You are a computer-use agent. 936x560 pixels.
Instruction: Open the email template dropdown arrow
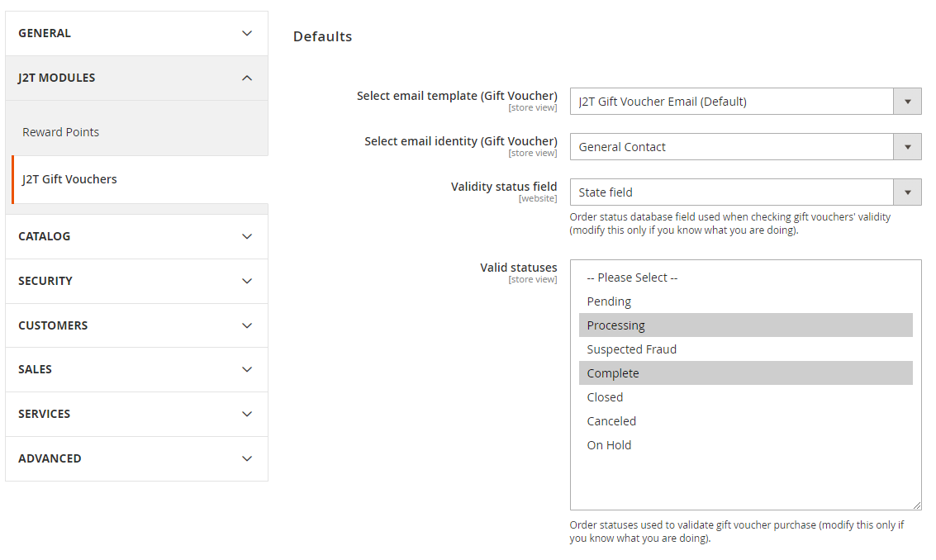tap(907, 101)
